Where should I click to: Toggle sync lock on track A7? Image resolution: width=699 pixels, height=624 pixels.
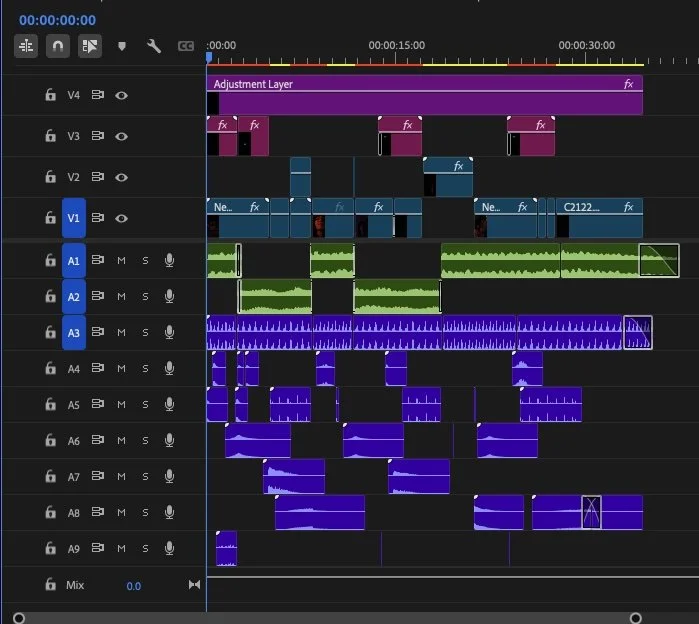pyautogui.click(x=98, y=476)
